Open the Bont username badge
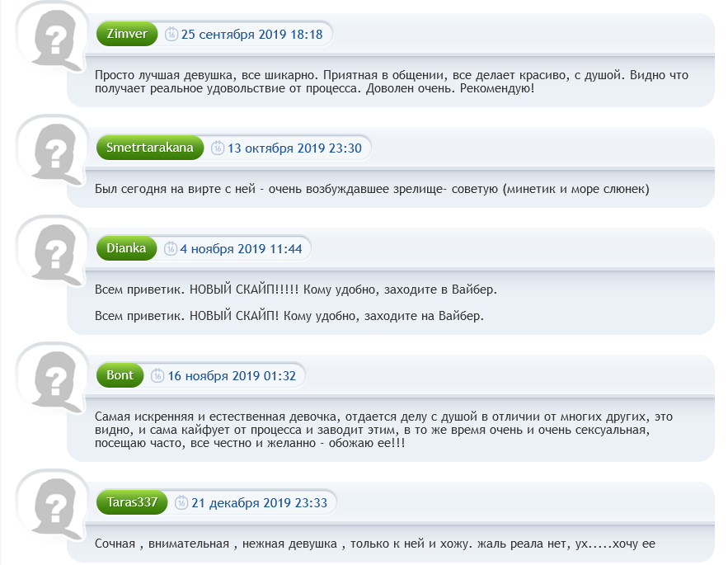The image size is (728, 565). coord(120,375)
